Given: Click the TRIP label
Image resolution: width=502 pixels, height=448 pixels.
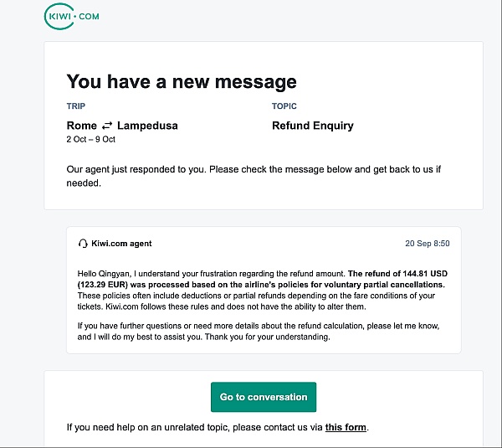Looking at the screenshot, I should tap(75, 106).
